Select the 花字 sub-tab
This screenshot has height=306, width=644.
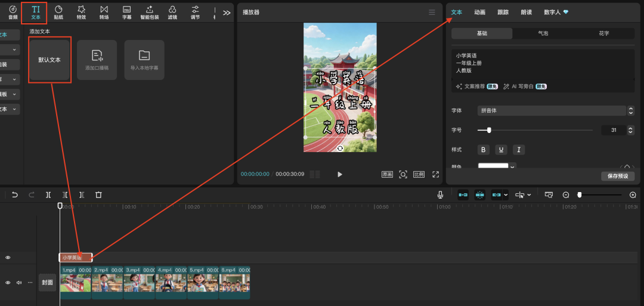click(x=603, y=33)
